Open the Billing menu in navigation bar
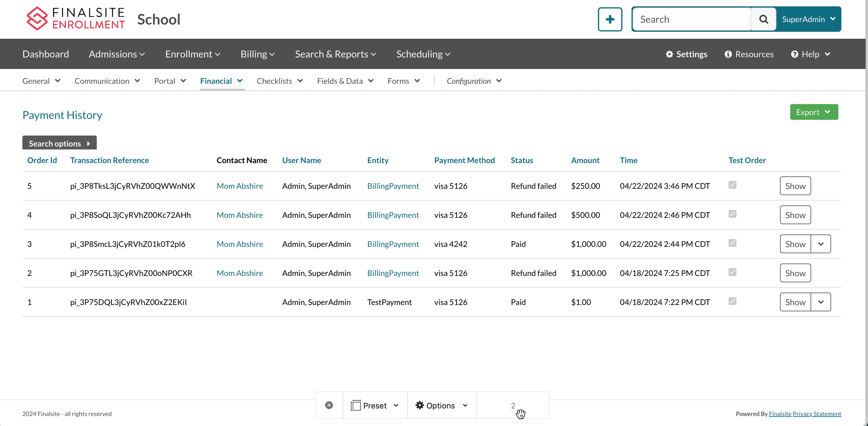Viewport: 868px width, 426px height. pyautogui.click(x=257, y=54)
